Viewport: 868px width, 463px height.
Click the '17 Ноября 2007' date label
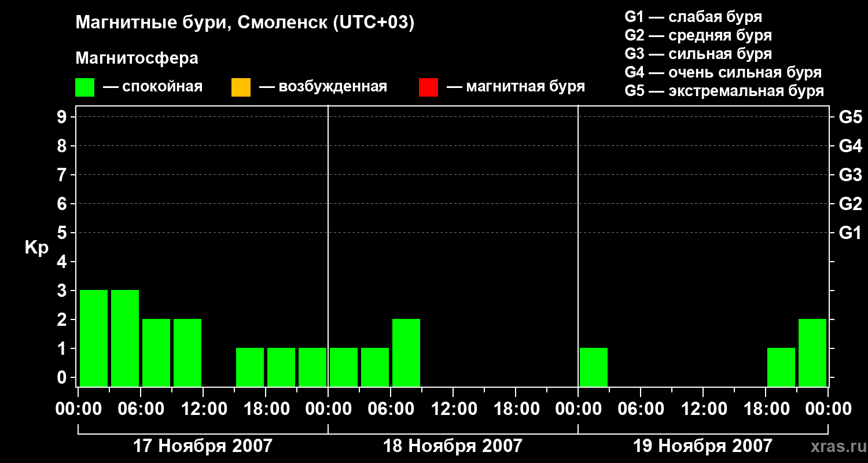pos(203,446)
